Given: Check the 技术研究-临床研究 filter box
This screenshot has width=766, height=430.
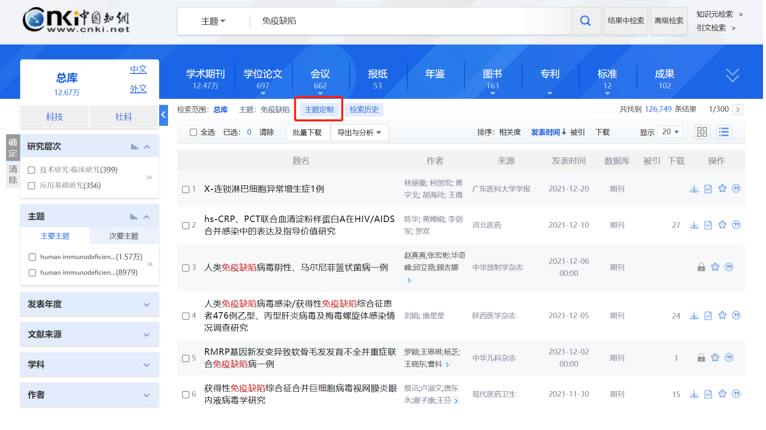Looking at the screenshot, I should tap(32, 170).
